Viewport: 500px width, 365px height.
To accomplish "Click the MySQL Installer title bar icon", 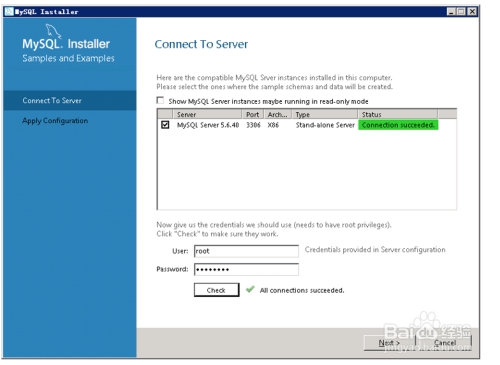I will 9,12.
